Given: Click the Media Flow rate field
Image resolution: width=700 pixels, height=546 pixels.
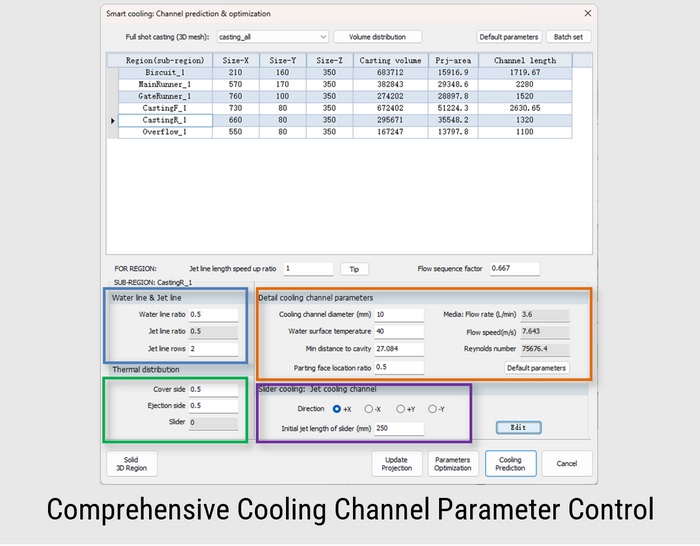Looking at the screenshot, I should pyautogui.click(x=545, y=315).
